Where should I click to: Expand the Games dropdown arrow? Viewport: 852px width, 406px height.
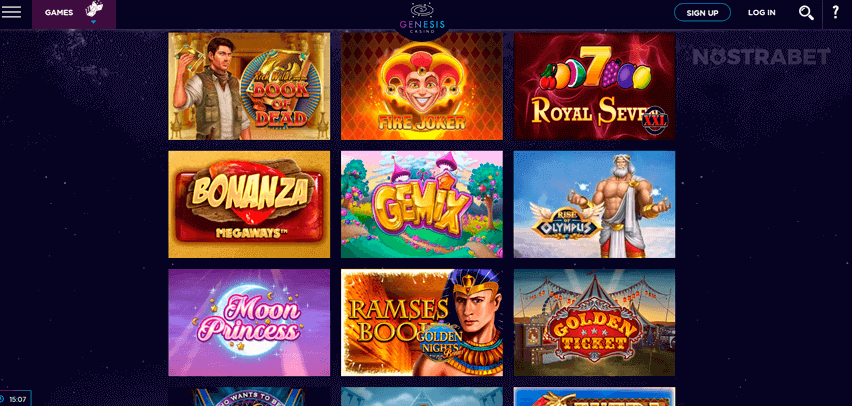93,22
